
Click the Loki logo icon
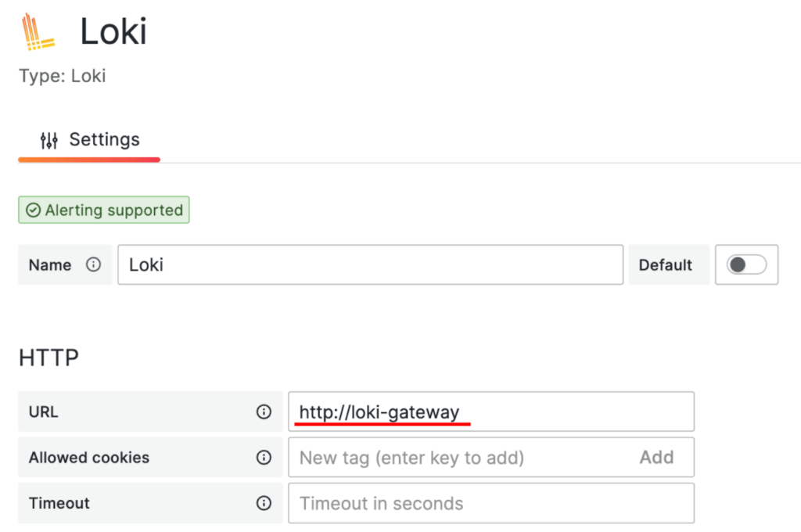pyautogui.click(x=38, y=33)
